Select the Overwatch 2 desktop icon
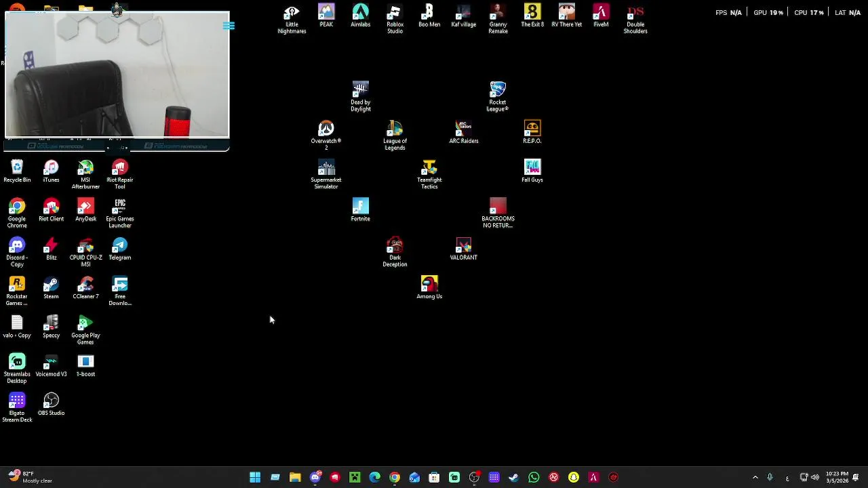This screenshot has height=488, width=868. pos(326,136)
